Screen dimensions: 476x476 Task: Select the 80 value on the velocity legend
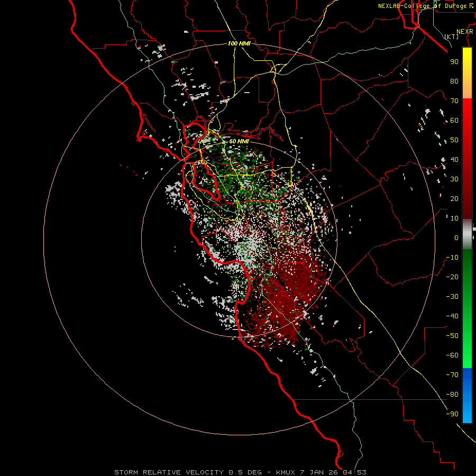[454, 81]
